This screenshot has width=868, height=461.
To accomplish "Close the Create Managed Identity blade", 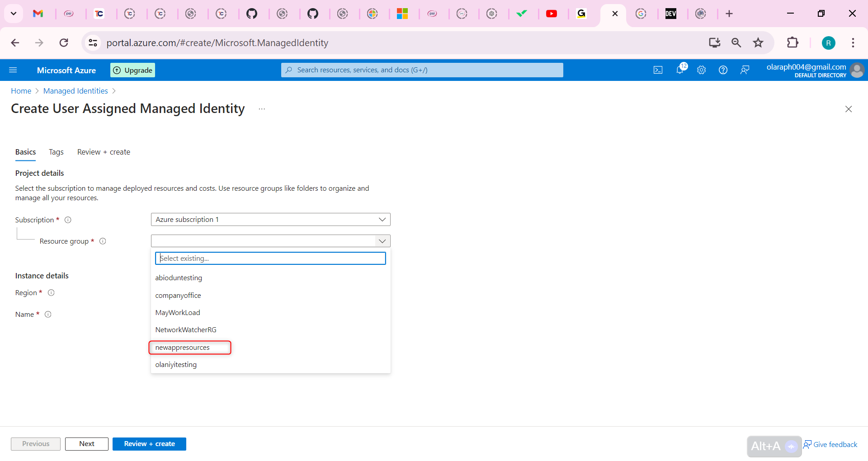I will [x=849, y=109].
